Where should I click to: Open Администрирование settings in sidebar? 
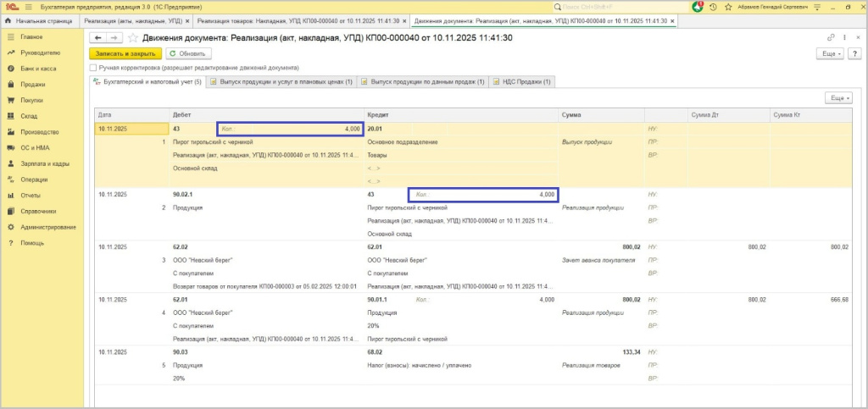click(x=47, y=227)
